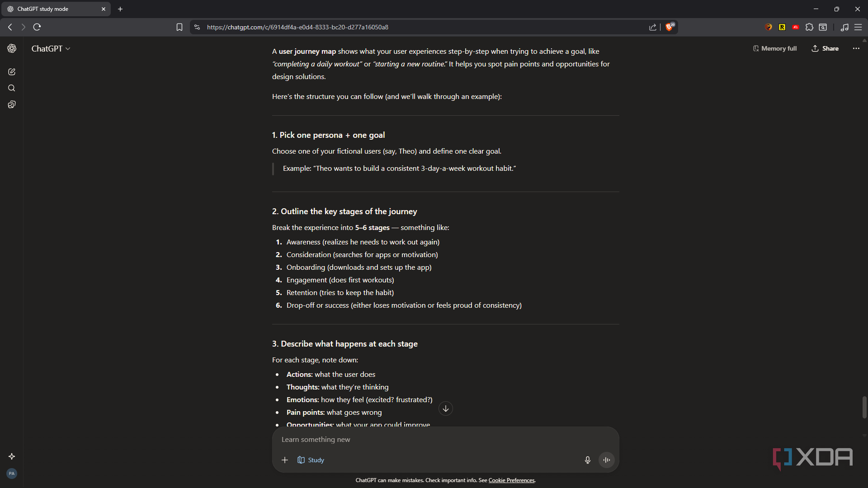
Task: Click the page vertical scrollbar thumb
Action: tap(864, 407)
